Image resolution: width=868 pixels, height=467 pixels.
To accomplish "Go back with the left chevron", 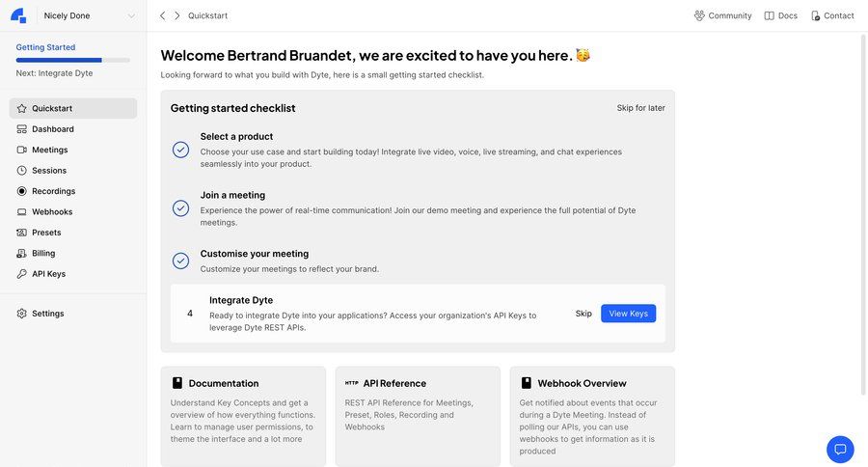I will (x=162, y=15).
